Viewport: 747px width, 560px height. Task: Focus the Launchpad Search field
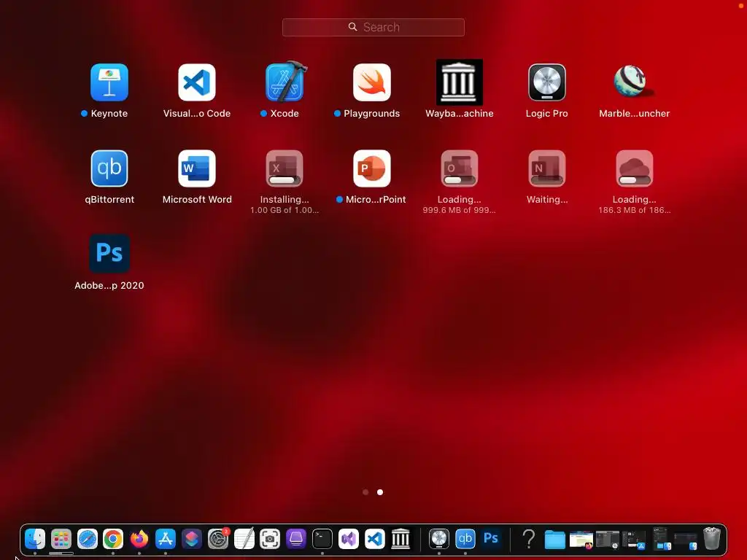(x=373, y=27)
